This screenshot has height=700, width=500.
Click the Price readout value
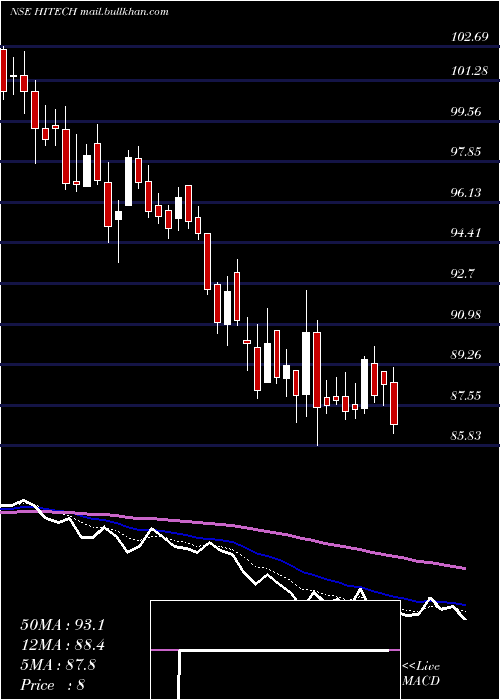[80, 685]
